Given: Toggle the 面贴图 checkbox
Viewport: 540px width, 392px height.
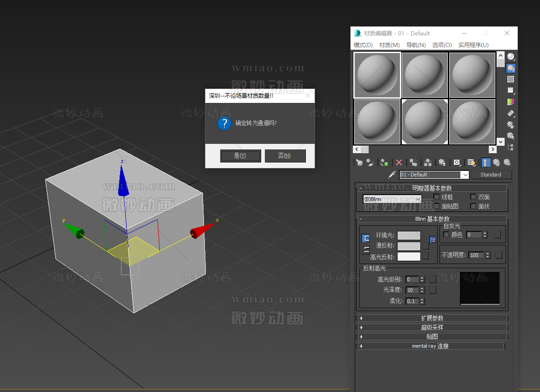Looking at the screenshot, I should point(437,207).
